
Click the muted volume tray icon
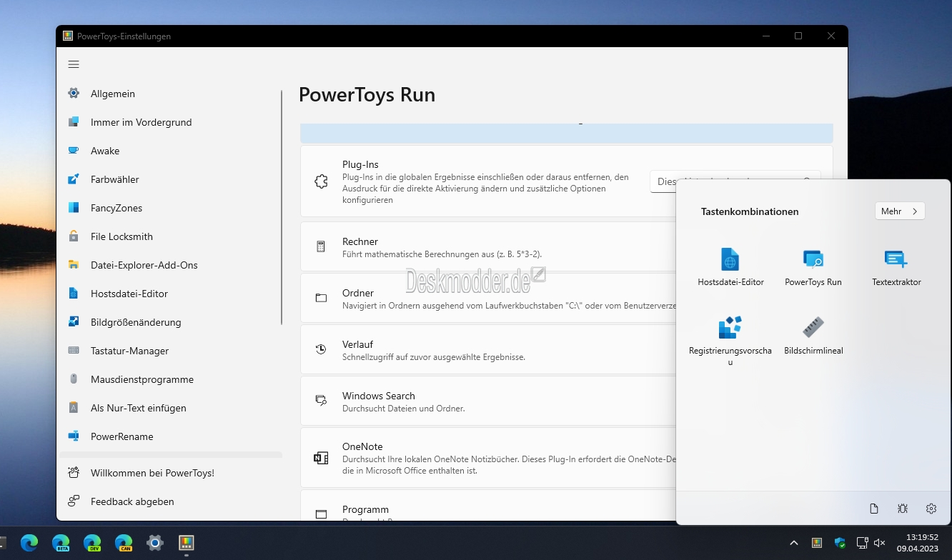880,543
